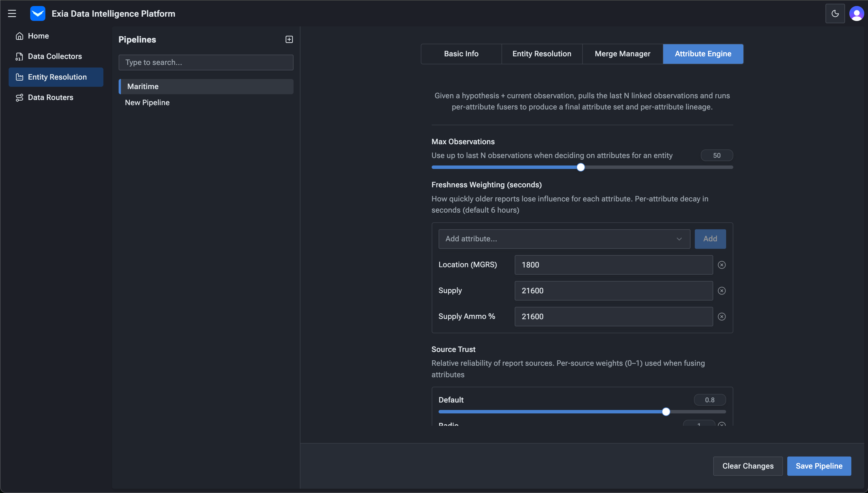Open the user profile avatar

tap(857, 14)
